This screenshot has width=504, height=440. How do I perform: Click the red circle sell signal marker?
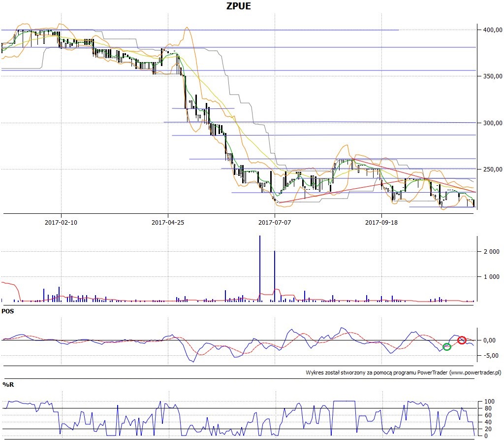(x=462, y=340)
